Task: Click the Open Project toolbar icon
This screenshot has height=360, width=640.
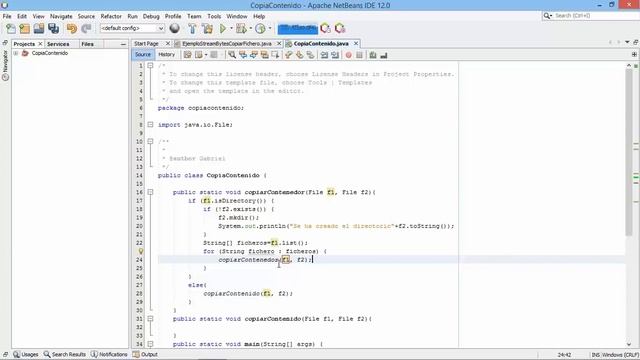Action: (39, 29)
